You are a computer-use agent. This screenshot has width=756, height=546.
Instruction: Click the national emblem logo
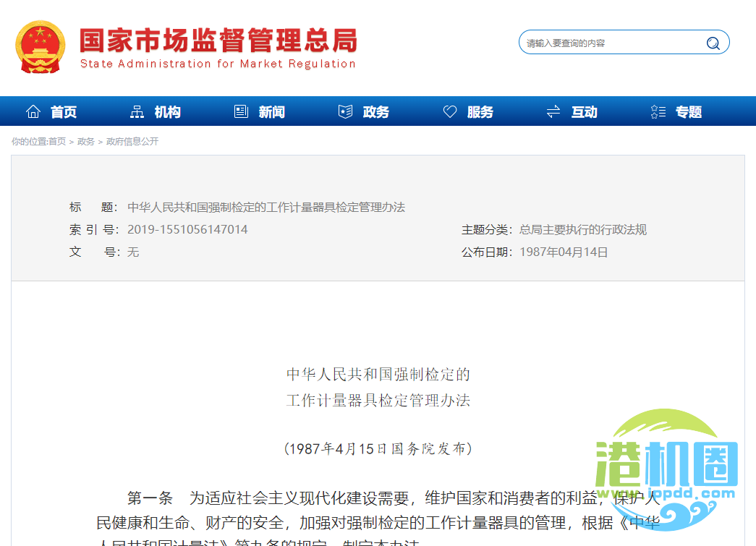41,47
